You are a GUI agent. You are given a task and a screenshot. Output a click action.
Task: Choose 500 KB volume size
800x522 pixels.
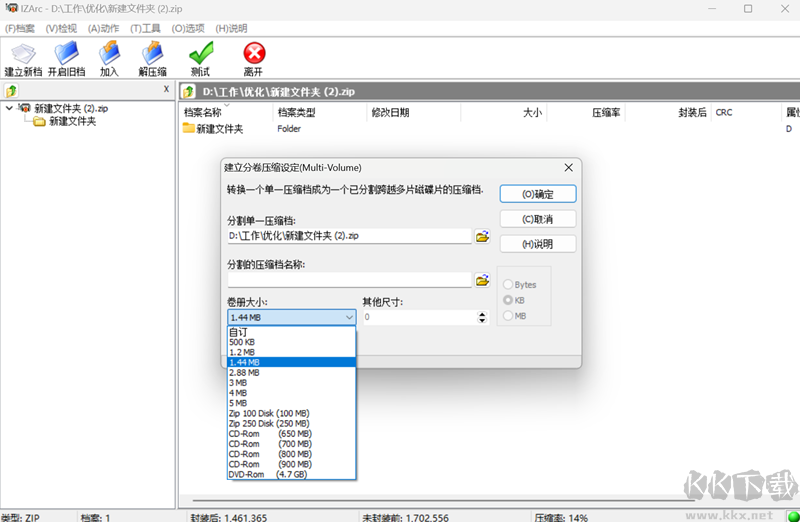pos(291,342)
